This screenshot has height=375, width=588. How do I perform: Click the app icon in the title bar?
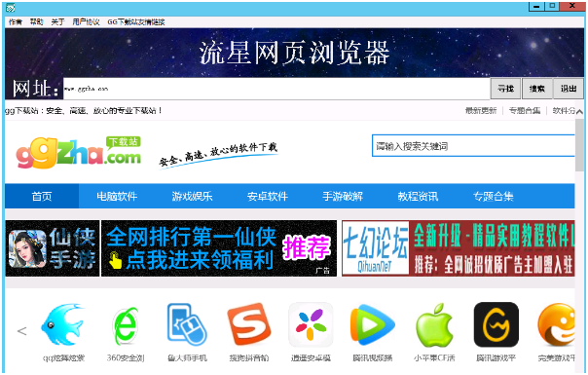click(10, 8)
